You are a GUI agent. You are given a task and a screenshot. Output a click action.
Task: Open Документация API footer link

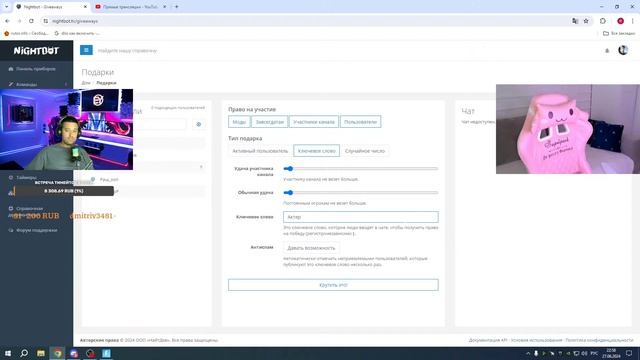[x=487, y=340]
